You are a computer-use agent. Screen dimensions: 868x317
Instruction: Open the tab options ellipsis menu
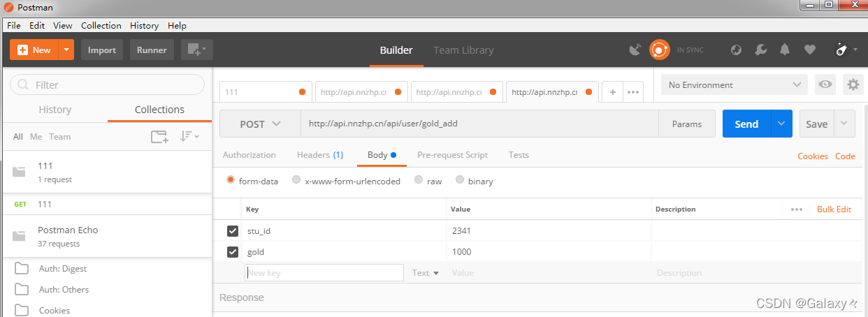point(633,92)
